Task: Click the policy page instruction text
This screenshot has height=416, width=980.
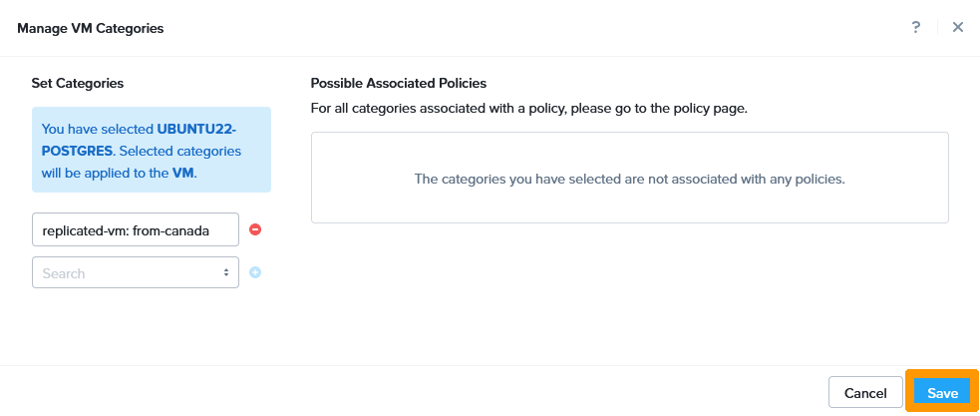Action: [528, 107]
